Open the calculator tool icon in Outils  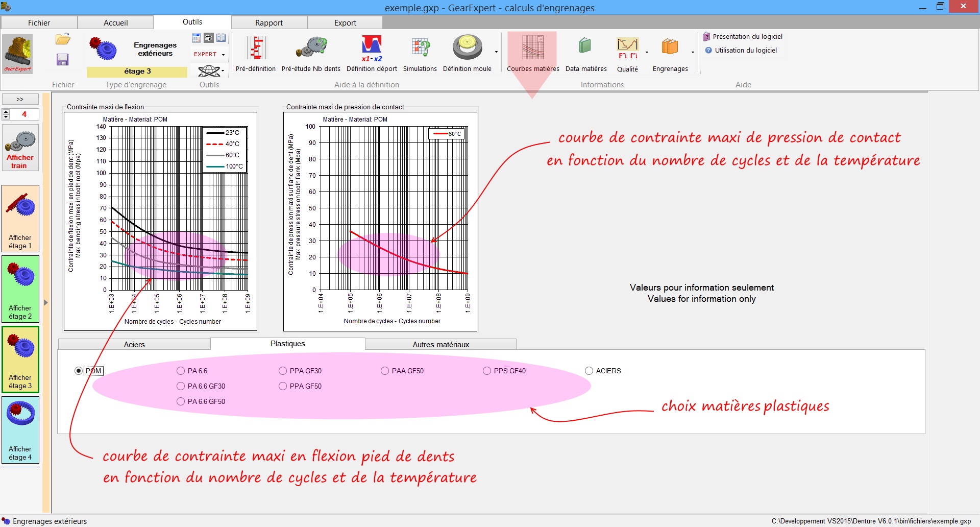click(x=197, y=38)
